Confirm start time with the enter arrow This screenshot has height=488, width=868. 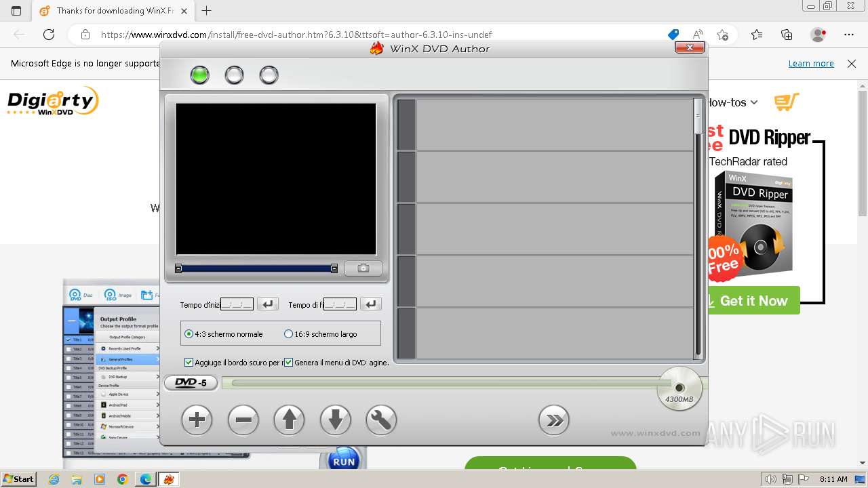tap(267, 304)
